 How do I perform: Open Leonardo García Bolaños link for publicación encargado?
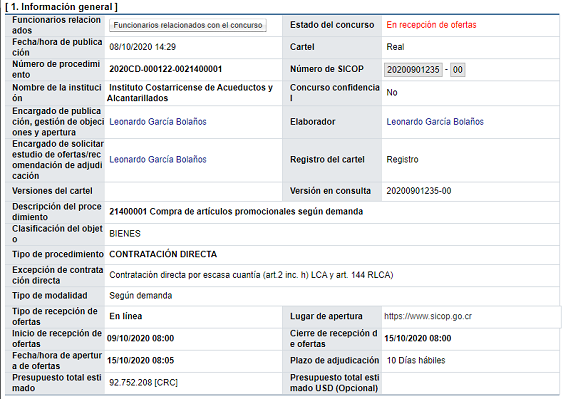158,122
